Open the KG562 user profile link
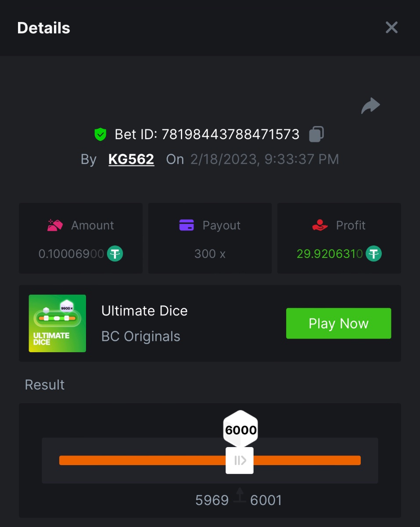420x527 pixels. point(131,159)
